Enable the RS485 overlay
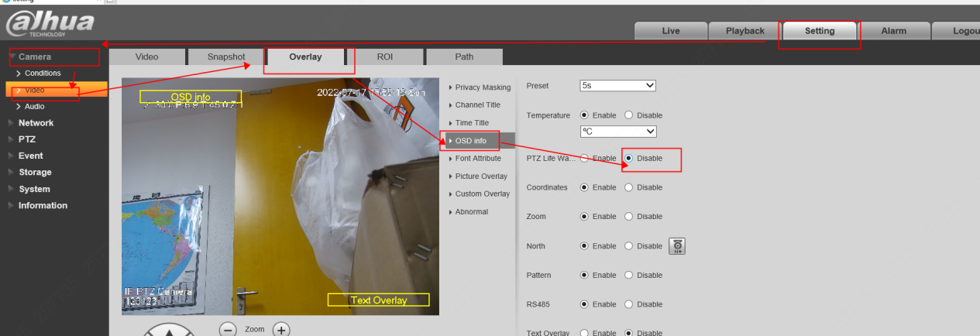The height and width of the screenshot is (336, 980). (x=584, y=304)
